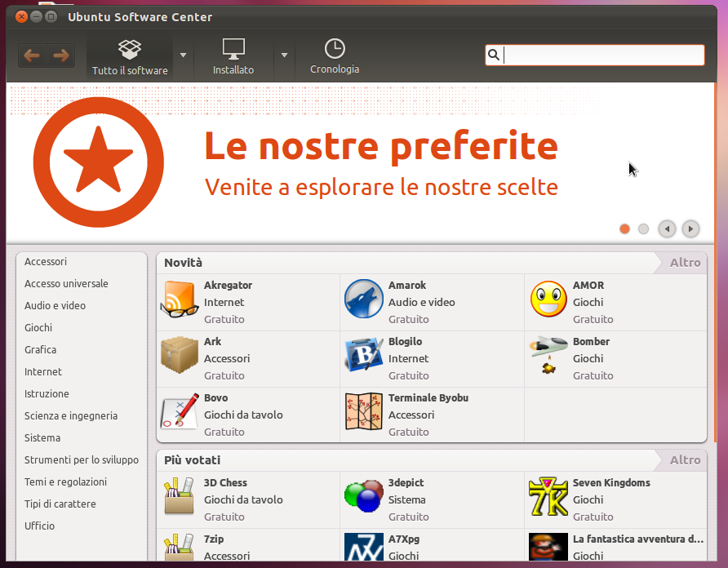Click Altro link in Più votati section
The height and width of the screenshot is (568, 728).
[685, 460]
